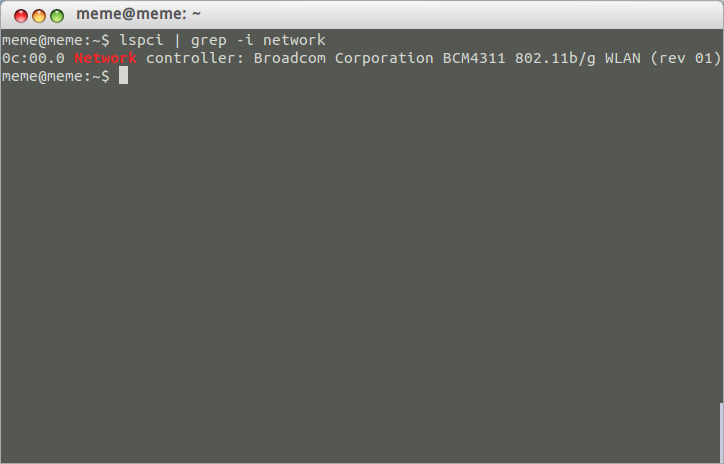This screenshot has width=724, height=464.
Task: Click the lowercase network argument after -i
Action: click(x=294, y=40)
